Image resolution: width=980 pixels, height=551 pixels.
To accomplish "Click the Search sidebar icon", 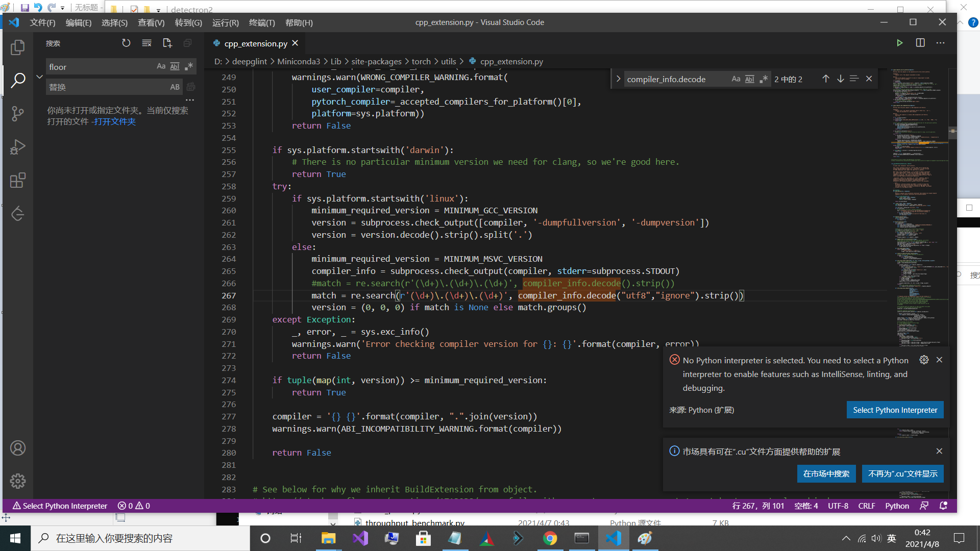I will pos(17,80).
